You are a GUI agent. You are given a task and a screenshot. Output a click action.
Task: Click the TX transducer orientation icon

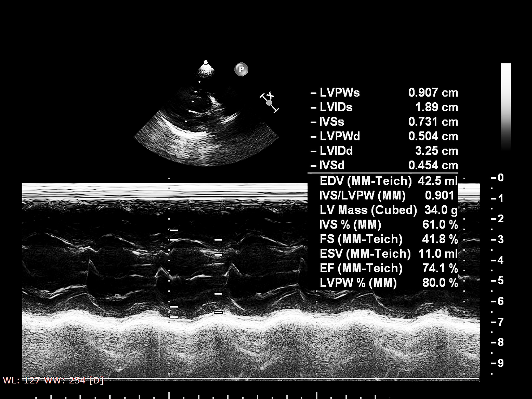coord(270,102)
